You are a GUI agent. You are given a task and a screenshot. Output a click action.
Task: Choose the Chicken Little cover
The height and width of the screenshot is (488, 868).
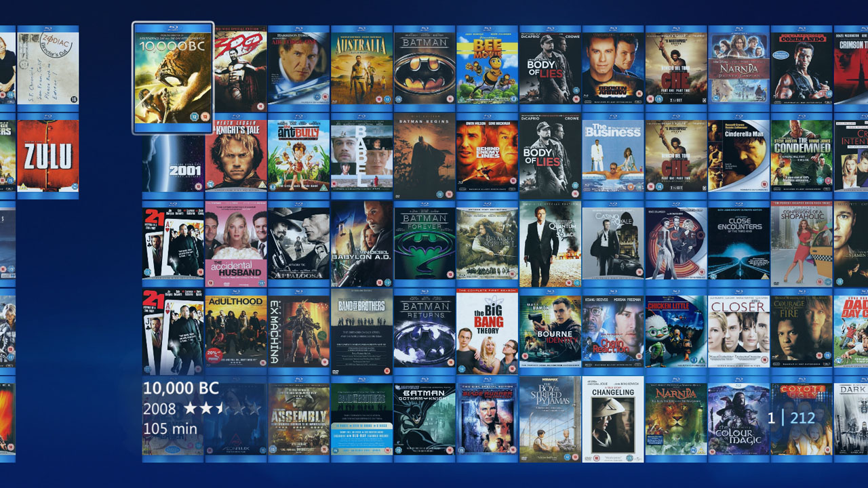(x=675, y=332)
